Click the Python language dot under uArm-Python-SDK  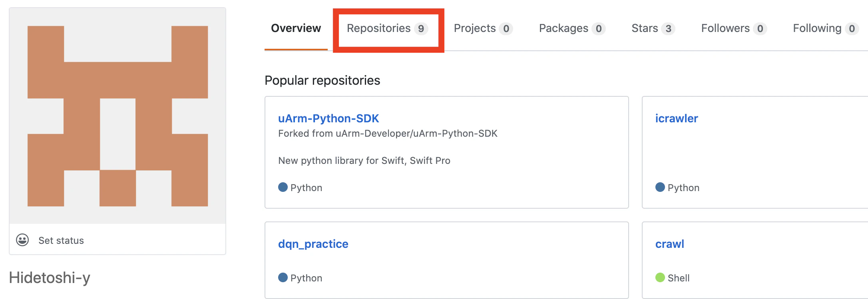[283, 187]
